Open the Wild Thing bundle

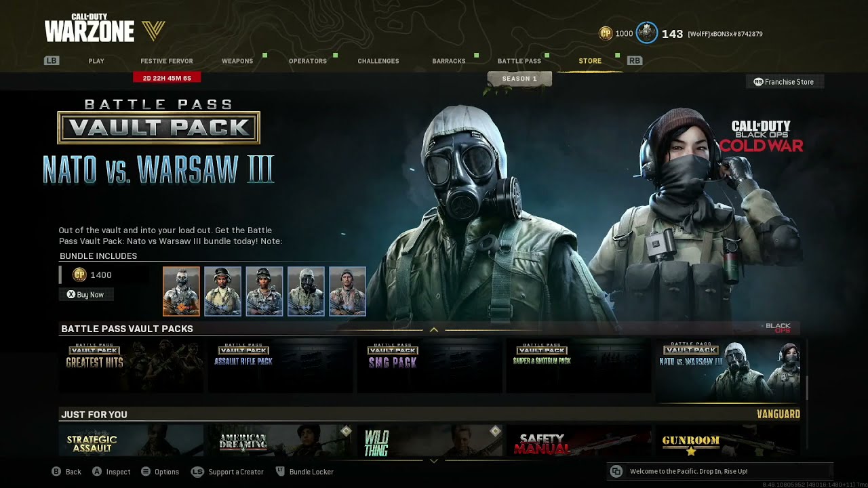tap(429, 440)
